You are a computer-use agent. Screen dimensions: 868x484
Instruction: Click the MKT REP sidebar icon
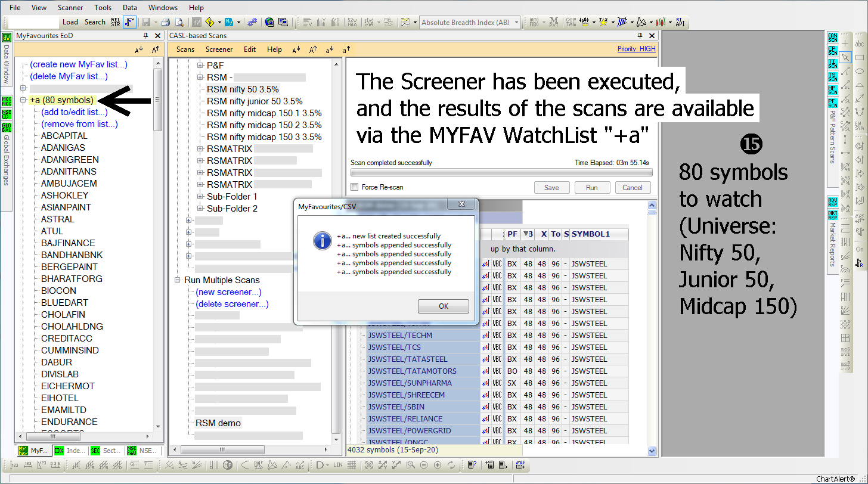(x=833, y=215)
